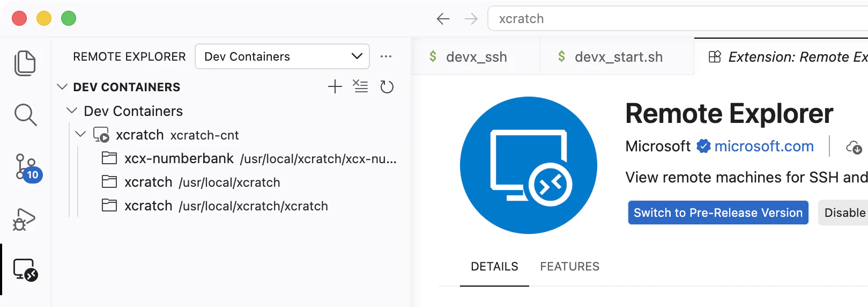This screenshot has width=868, height=307.
Task: Click the green macOS zoom window button
Action: point(69,18)
